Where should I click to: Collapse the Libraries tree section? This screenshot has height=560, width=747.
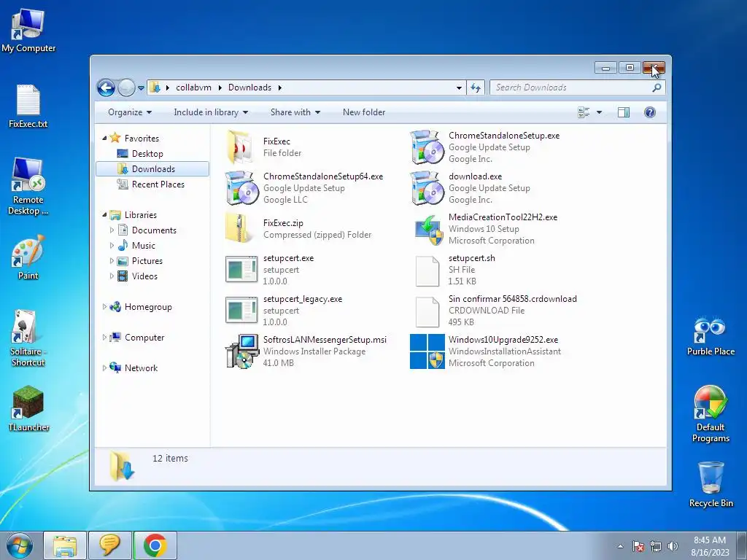pyautogui.click(x=105, y=215)
